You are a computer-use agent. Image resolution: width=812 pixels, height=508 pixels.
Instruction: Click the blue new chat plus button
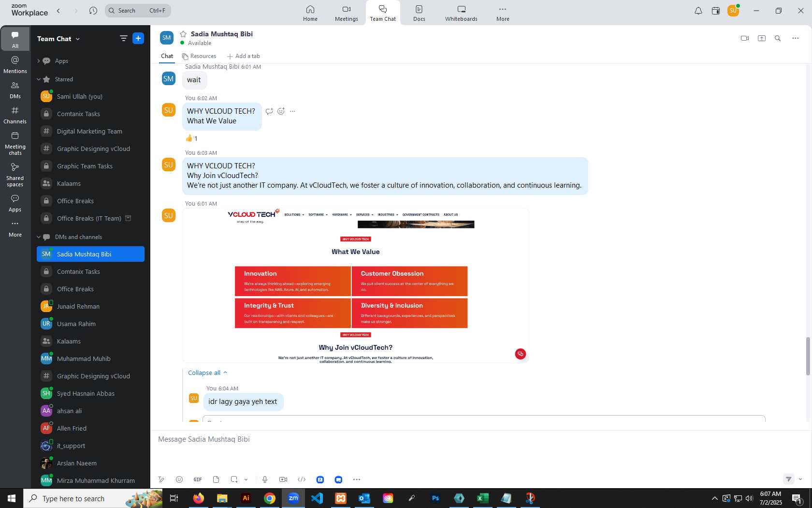(138, 38)
